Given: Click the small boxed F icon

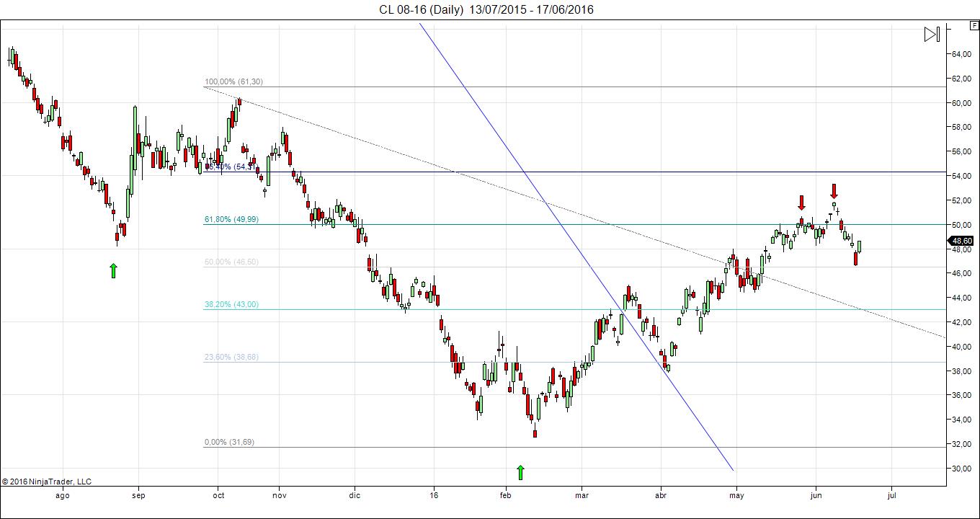Looking at the screenshot, I should pos(974,25).
